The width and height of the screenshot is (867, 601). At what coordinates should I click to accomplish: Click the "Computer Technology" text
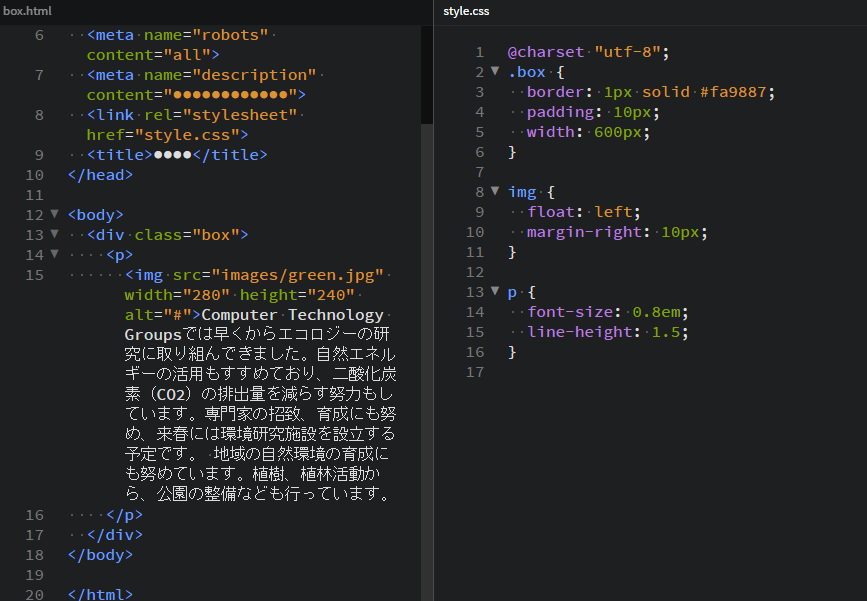click(293, 315)
